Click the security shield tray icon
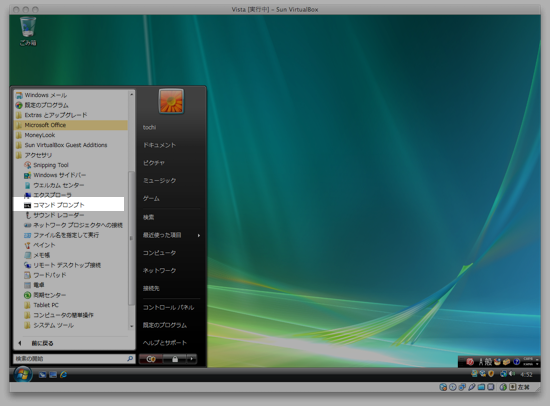This screenshot has height=406, width=550. click(x=491, y=374)
